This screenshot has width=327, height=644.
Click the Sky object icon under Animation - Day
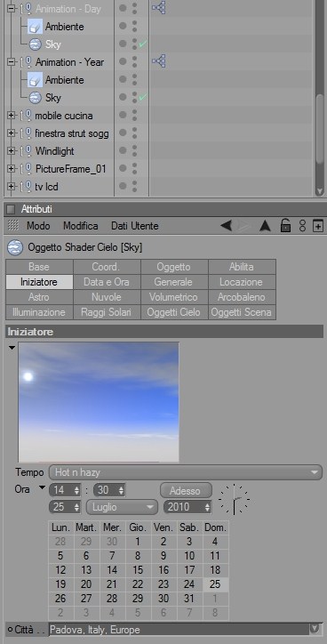tap(36, 44)
